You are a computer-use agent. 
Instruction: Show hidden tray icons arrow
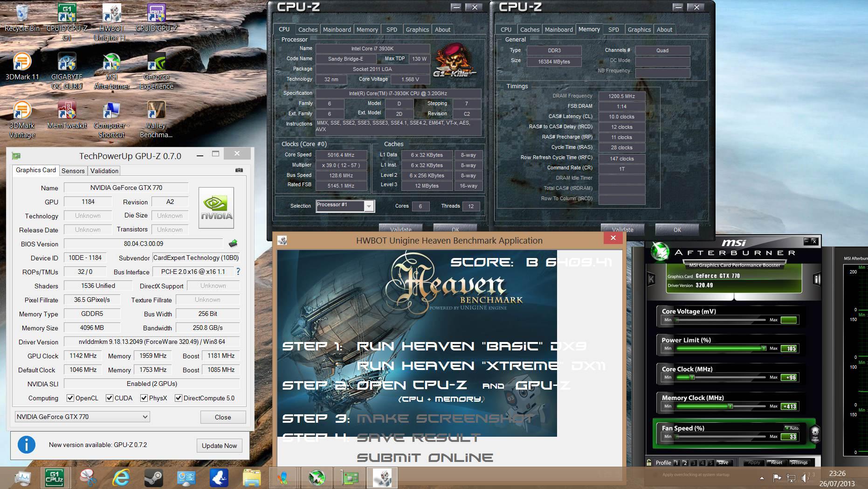pyautogui.click(x=762, y=478)
